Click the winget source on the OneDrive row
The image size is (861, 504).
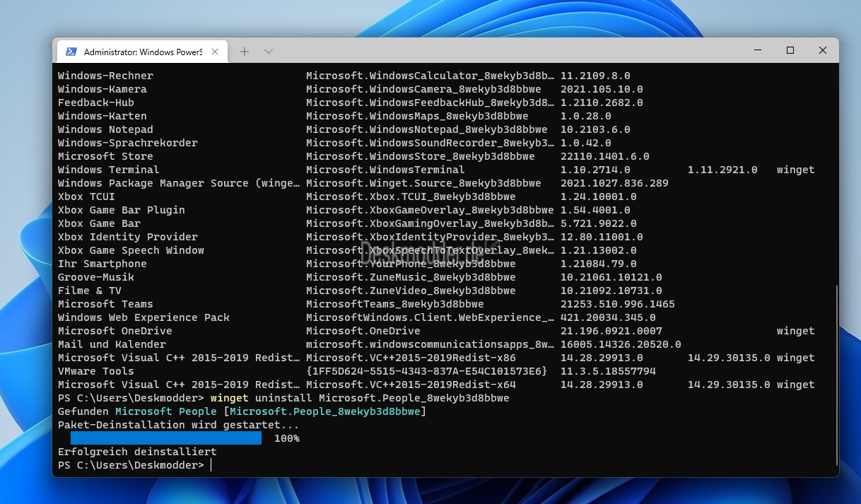pyautogui.click(x=796, y=331)
